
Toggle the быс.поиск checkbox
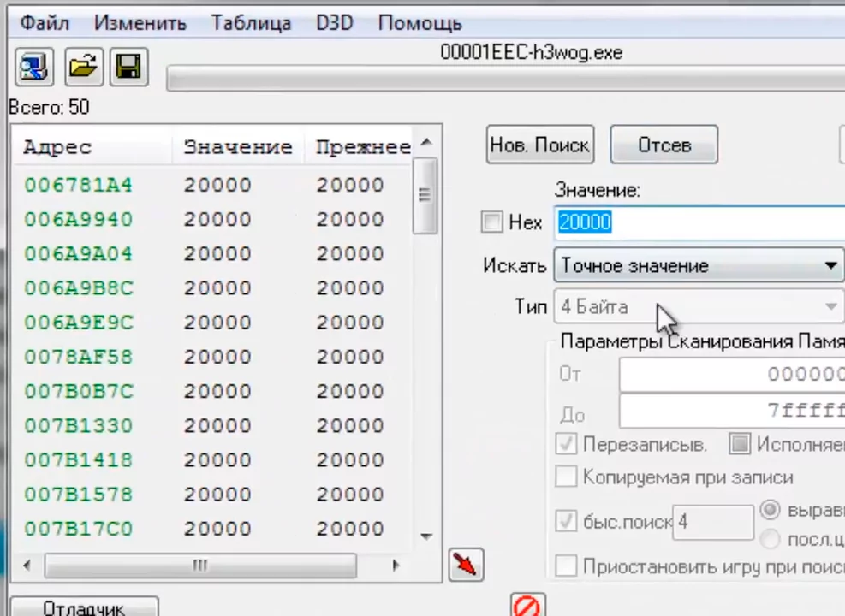(566, 521)
